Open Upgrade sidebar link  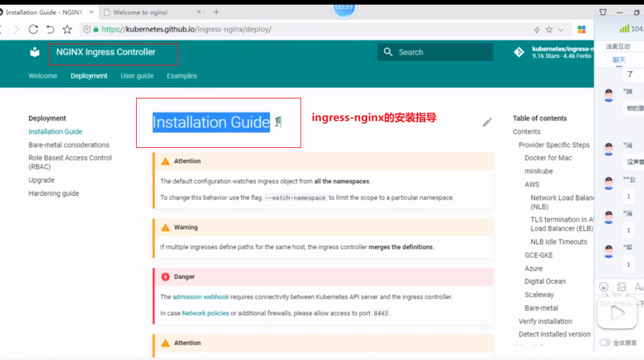(42, 180)
